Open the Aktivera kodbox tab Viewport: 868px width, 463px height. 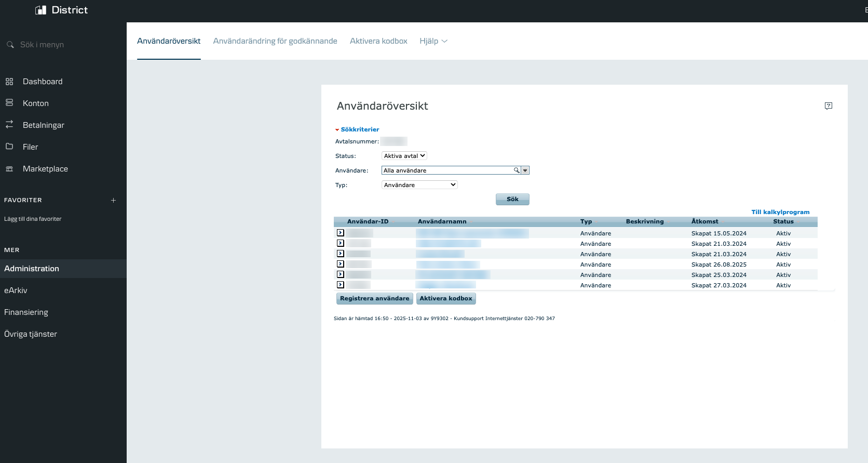click(x=378, y=41)
